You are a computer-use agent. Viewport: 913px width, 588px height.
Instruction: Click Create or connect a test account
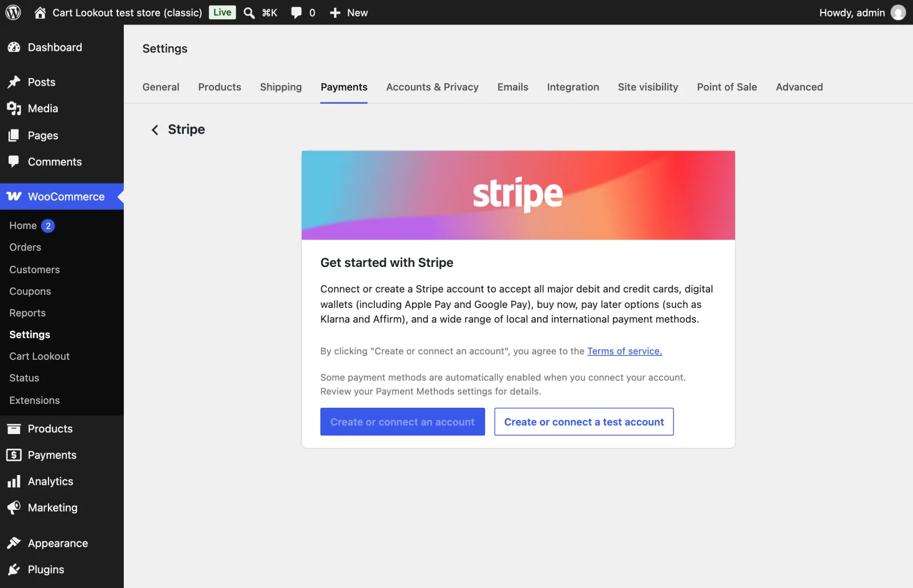click(x=584, y=421)
